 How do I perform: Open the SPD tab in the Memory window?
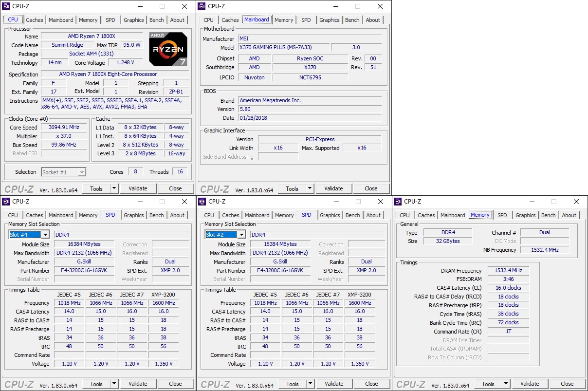coord(502,215)
